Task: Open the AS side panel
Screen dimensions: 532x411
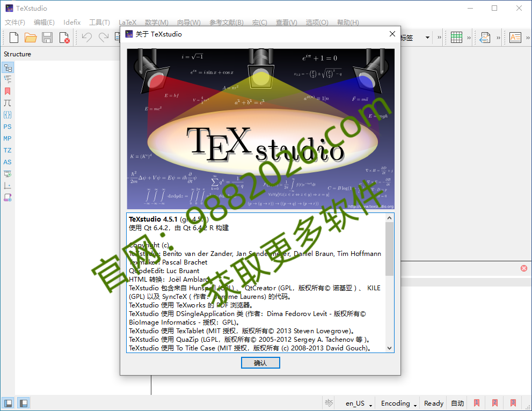Action: tap(8, 162)
